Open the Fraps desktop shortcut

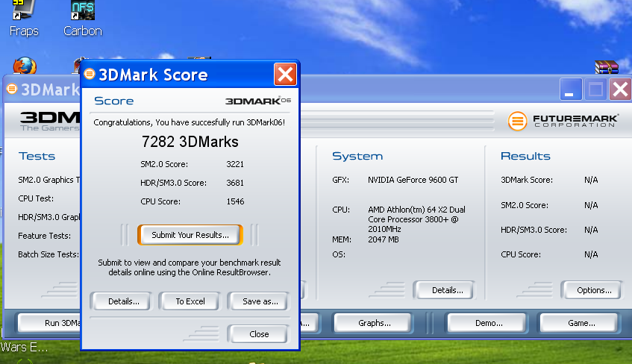coord(23,18)
